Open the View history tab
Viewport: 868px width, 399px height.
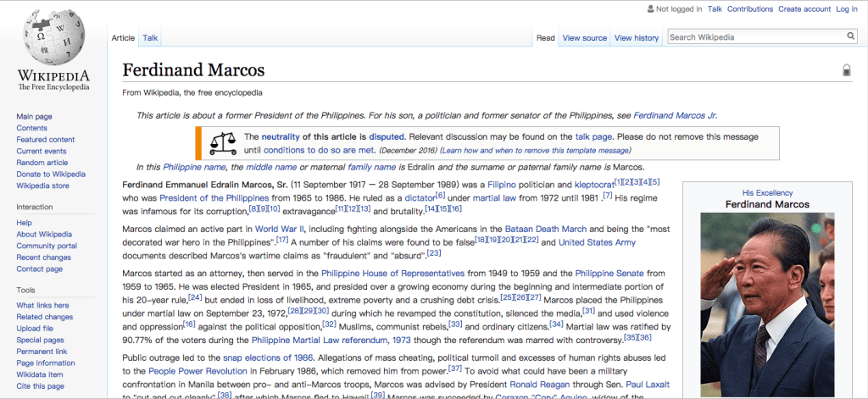(636, 38)
